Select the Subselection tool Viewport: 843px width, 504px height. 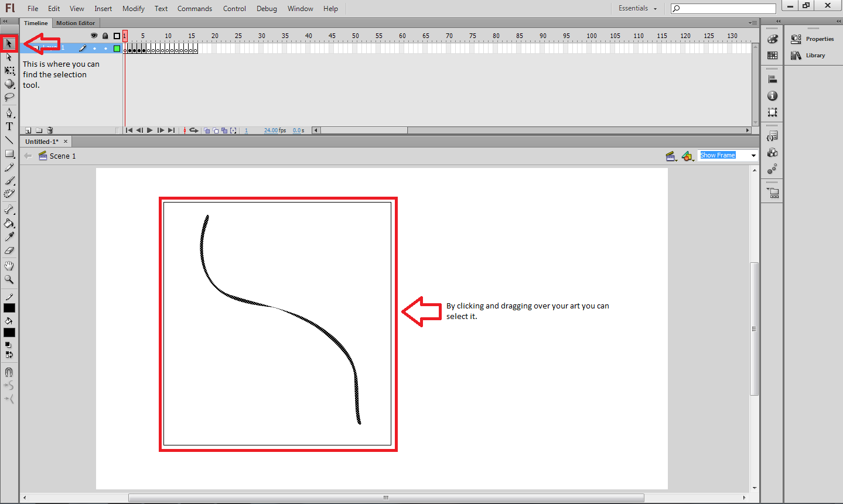tap(9, 57)
